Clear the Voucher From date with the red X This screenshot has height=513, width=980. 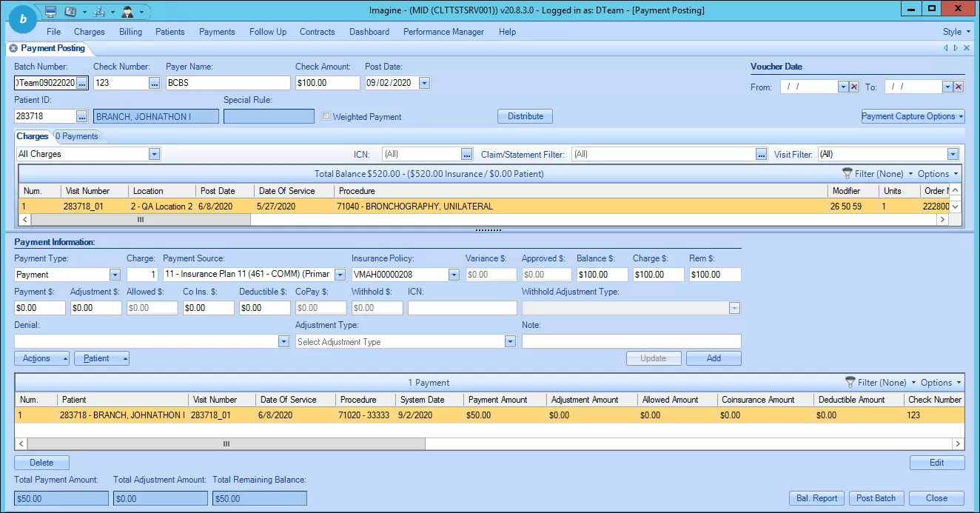point(855,87)
